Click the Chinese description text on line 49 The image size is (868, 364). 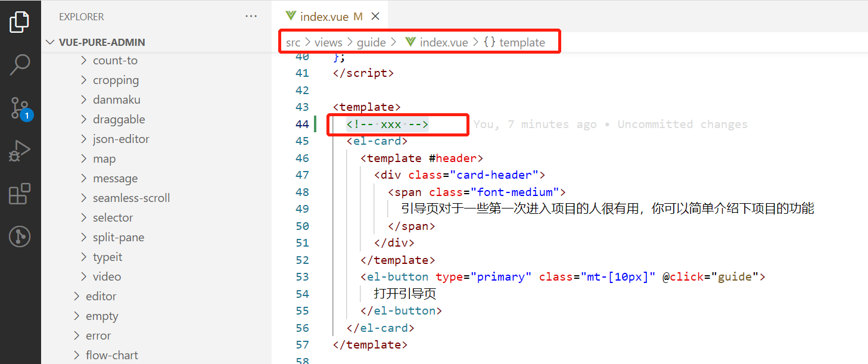pos(608,209)
